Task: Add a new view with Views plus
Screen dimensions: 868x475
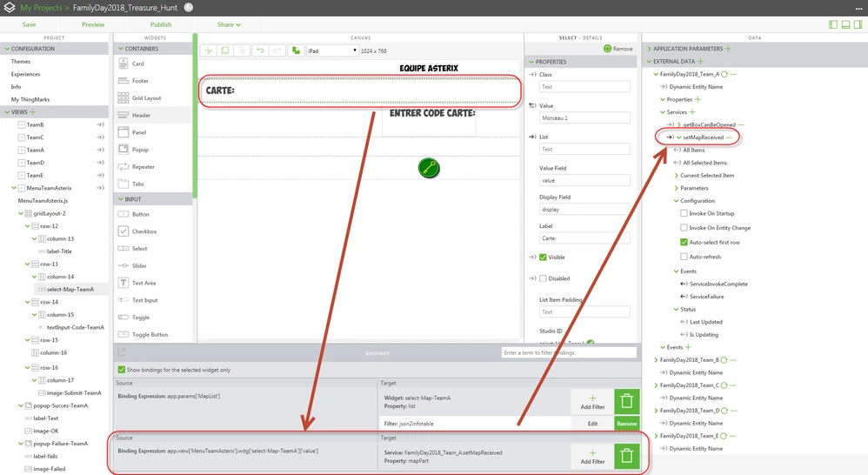Action: (33, 112)
